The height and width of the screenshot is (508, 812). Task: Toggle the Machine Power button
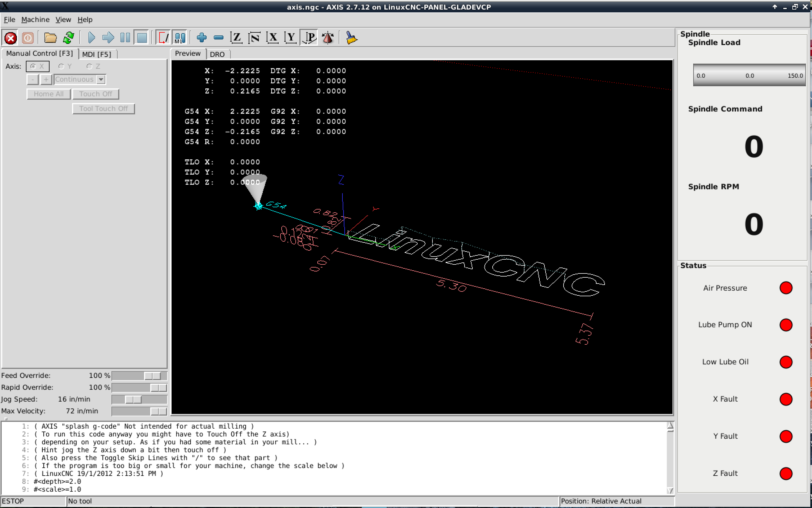[x=28, y=38]
